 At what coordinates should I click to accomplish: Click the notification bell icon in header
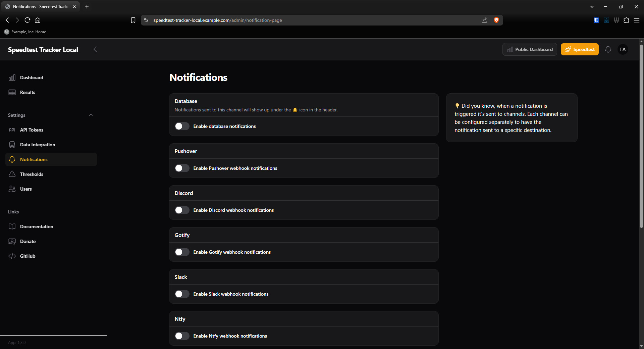[608, 49]
